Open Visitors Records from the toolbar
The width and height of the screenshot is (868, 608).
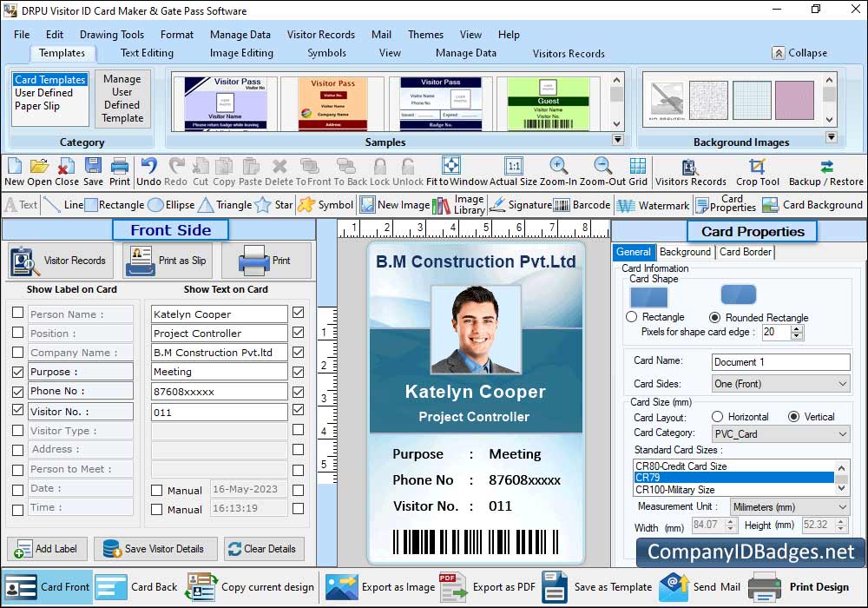point(690,172)
